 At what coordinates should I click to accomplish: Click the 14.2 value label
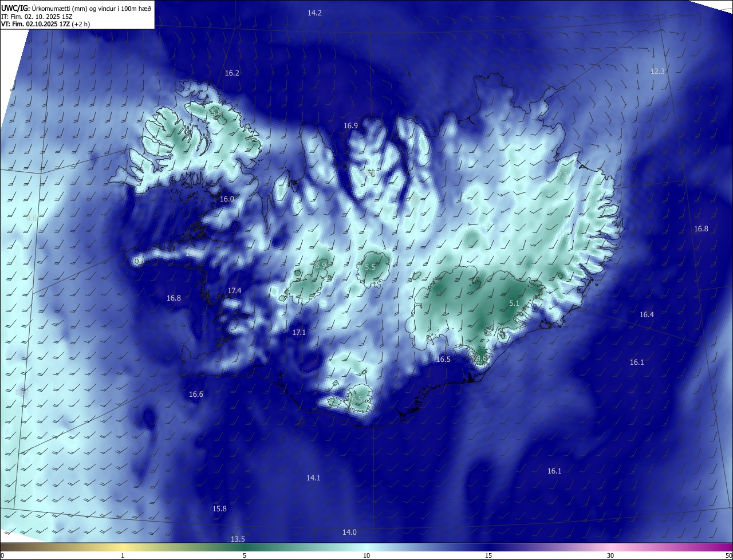coord(314,13)
